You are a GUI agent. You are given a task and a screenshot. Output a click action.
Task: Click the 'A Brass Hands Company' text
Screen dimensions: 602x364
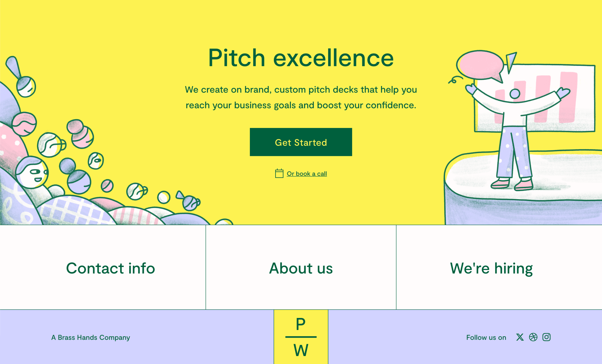[91, 337]
